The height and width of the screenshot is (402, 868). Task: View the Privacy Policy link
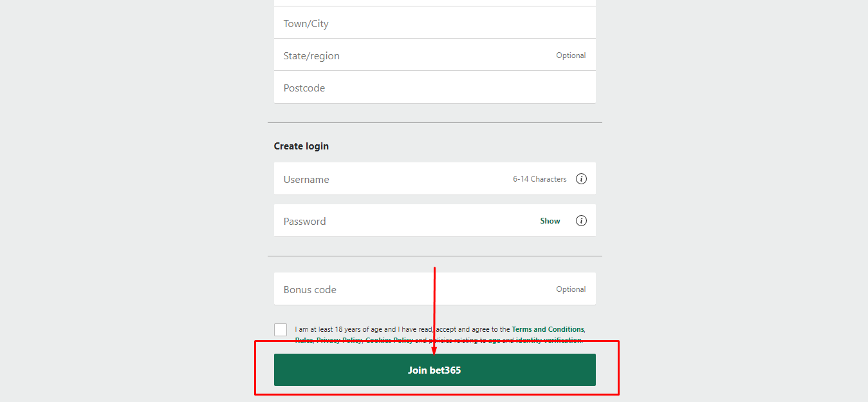339,340
